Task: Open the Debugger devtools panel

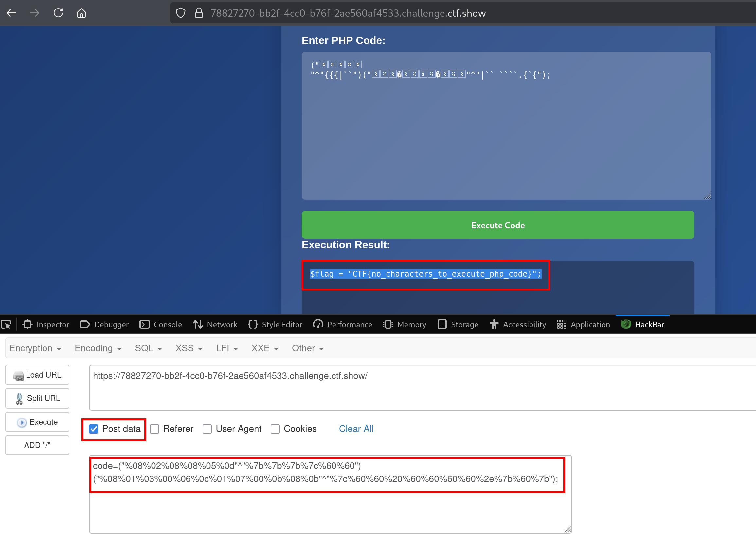Action: point(104,324)
